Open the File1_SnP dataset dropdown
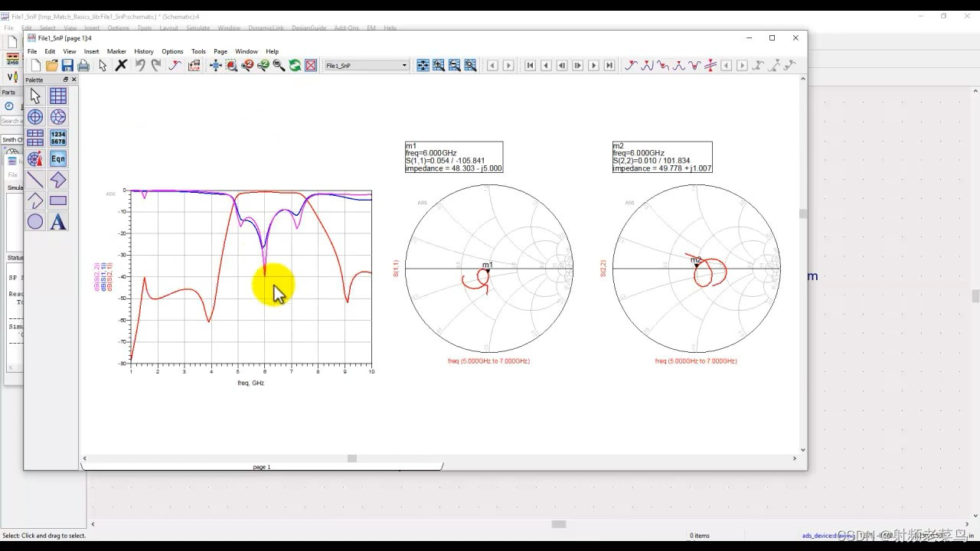The image size is (980, 551). pyautogui.click(x=367, y=66)
